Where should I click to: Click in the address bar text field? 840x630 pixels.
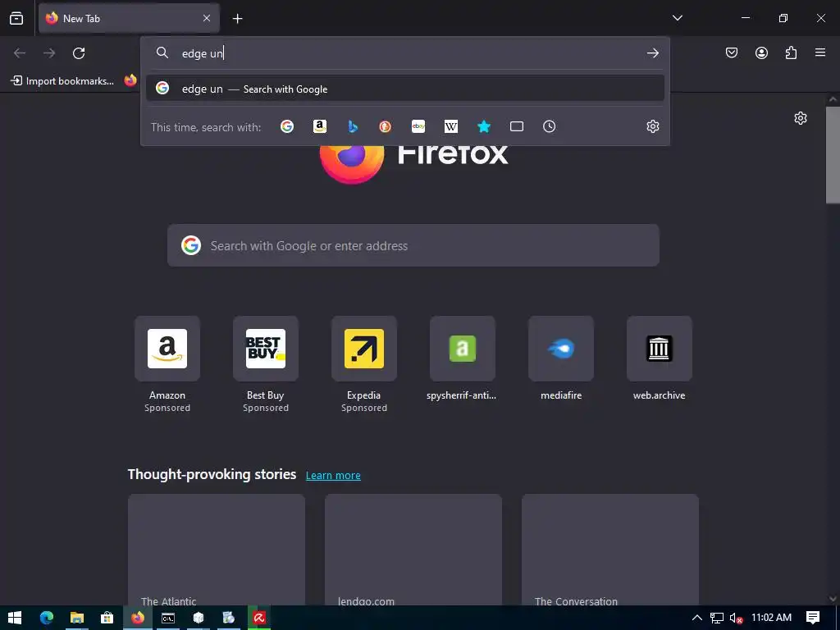(x=407, y=53)
